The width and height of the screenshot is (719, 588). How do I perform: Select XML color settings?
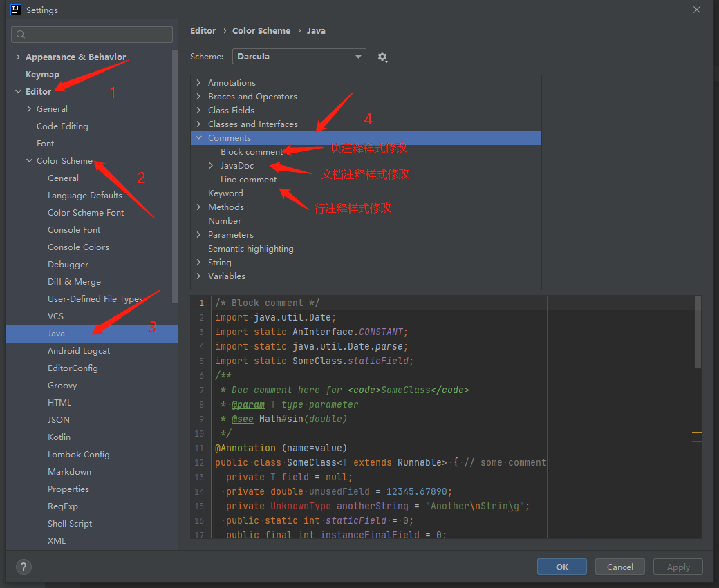click(57, 541)
